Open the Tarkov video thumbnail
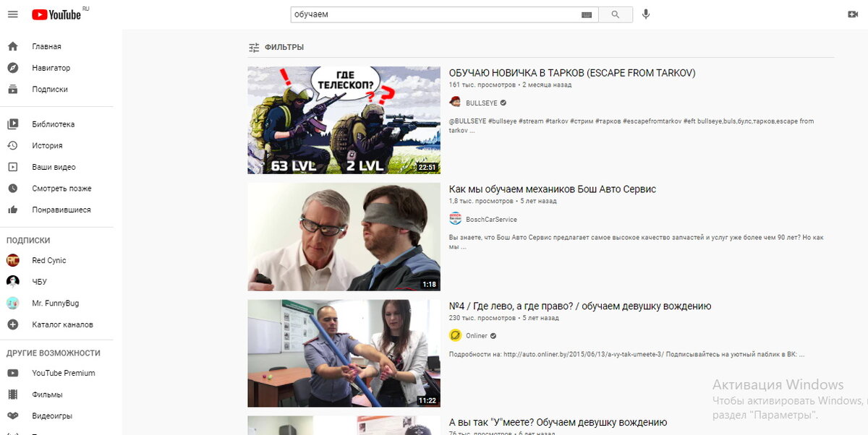Image resolution: width=868 pixels, height=435 pixels. [x=344, y=119]
